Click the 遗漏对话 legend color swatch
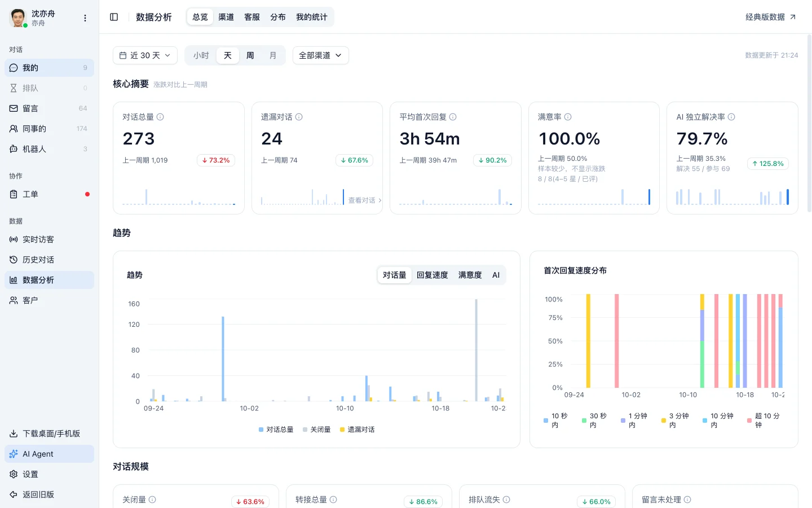This screenshot has height=508, width=812. point(342,430)
